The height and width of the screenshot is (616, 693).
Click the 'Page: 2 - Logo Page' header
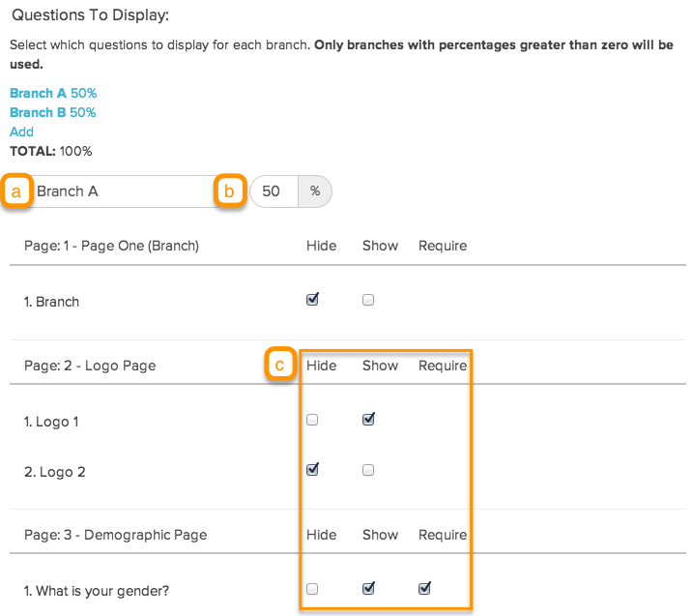tap(90, 366)
